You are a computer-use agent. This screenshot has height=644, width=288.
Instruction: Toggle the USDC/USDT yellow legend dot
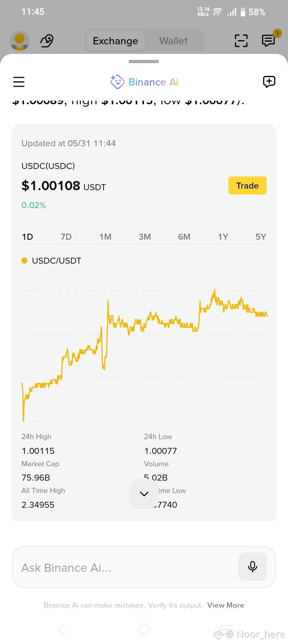click(x=24, y=260)
